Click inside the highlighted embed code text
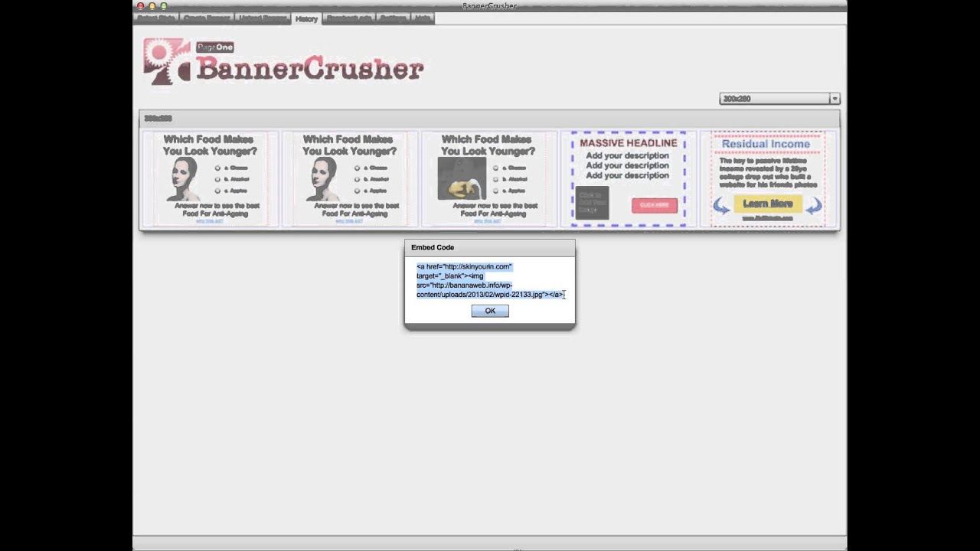Image resolution: width=980 pixels, height=551 pixels. tap(490, 280)
